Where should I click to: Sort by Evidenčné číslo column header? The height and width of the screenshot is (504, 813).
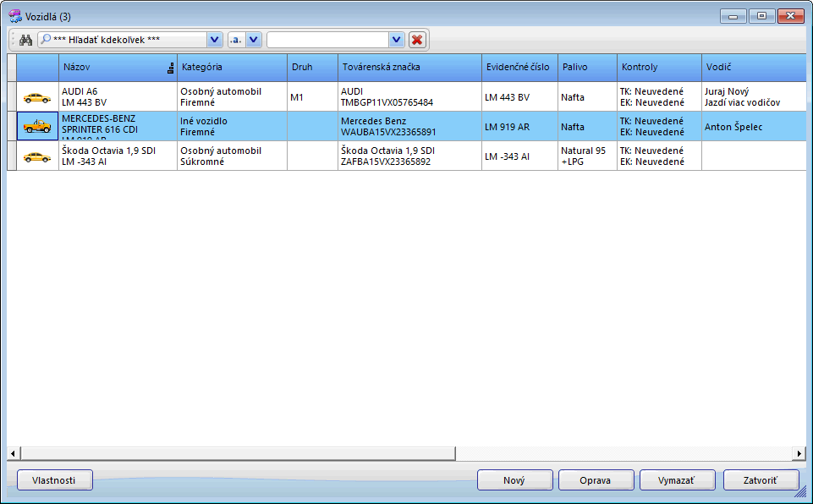coord(520,68)
